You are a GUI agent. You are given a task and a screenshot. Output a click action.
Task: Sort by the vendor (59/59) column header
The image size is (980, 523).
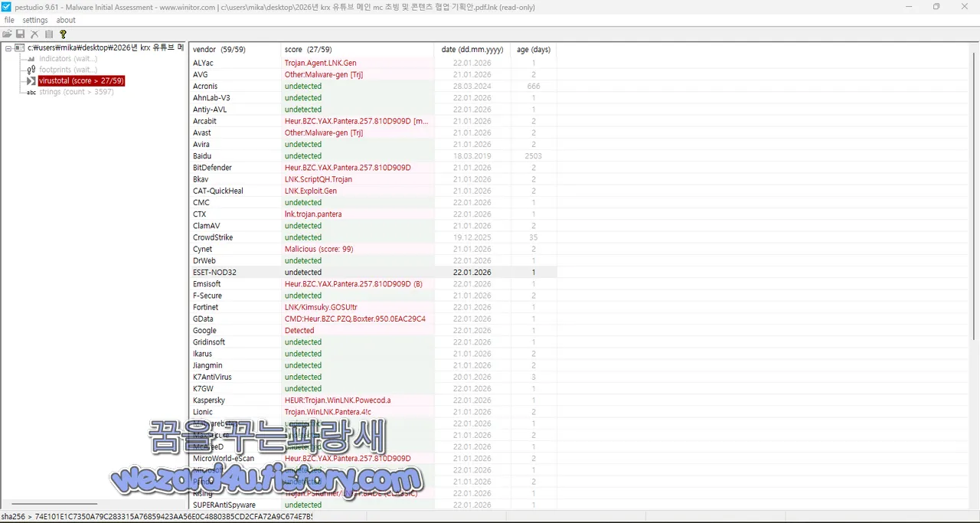(x=234, y=50)
